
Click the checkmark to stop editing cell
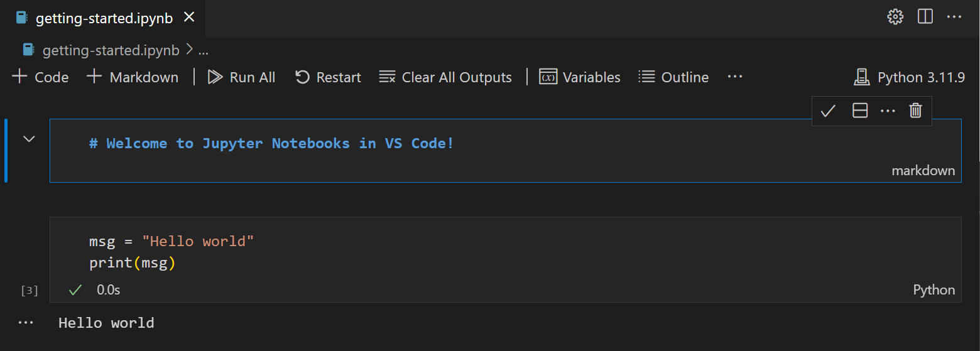tap(828, 111)
